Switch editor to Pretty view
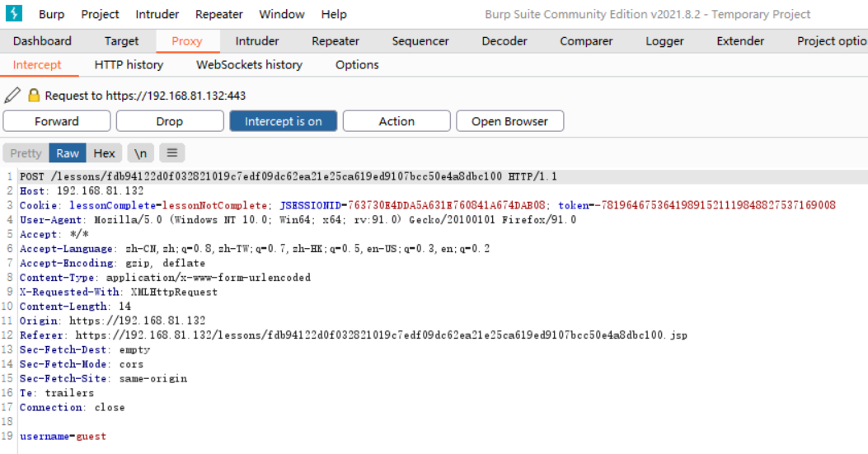The width and height of the screenshot is (868, 454). coord(26,153)
